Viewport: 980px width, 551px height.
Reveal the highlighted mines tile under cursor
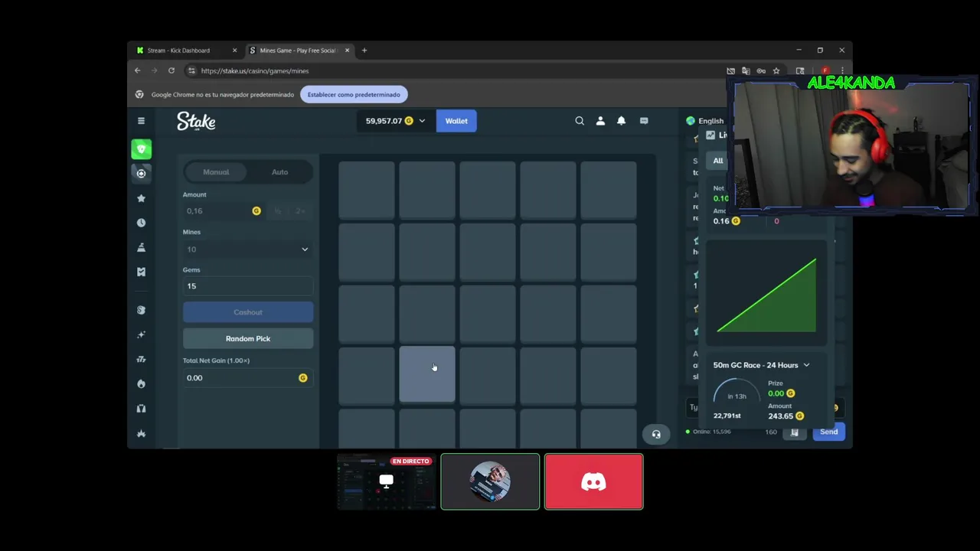click(x=427, y=375)
